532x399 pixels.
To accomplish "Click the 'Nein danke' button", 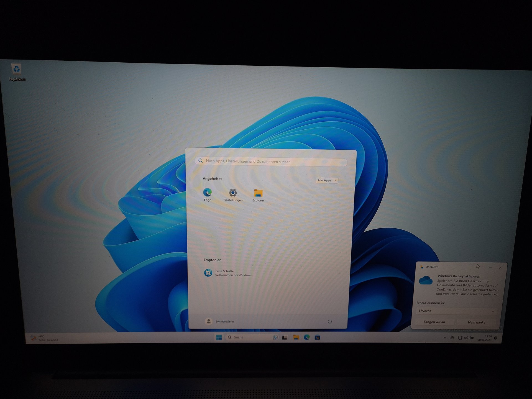I will click(476, 322).
